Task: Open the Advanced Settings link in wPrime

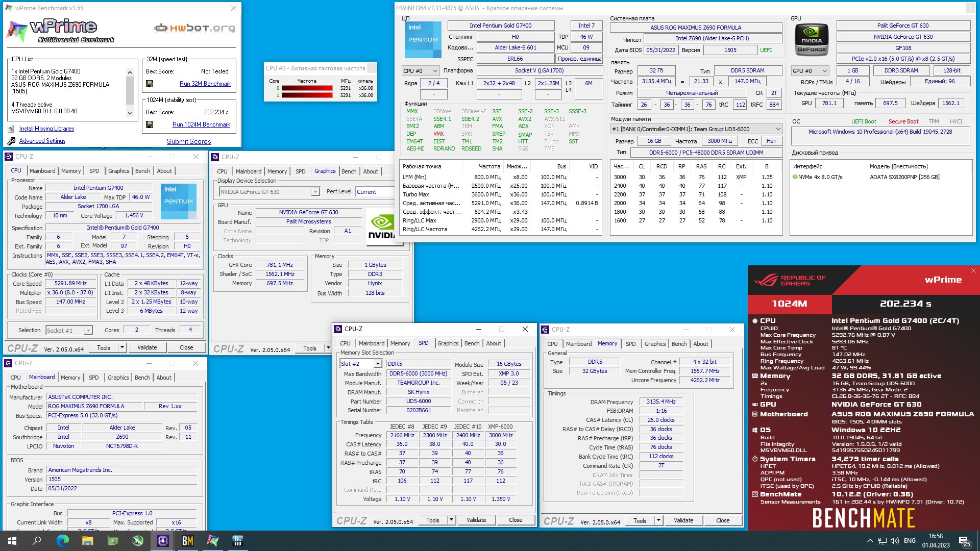Action: coord(42,141)
